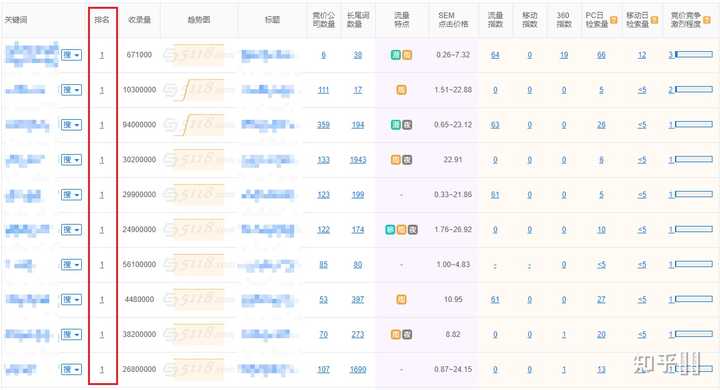Click orange traffic badge in 24900000 row
Screen dimensions: 720x390
coord(401,230)
